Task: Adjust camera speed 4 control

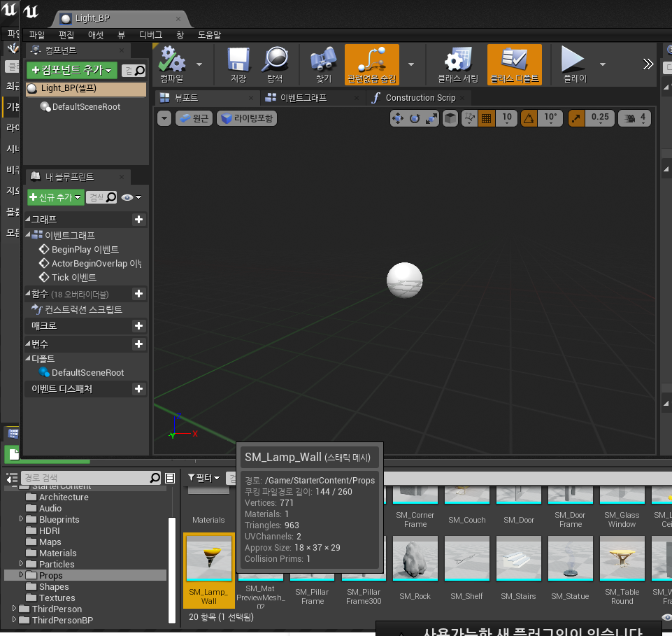Action: coord(635,118)
